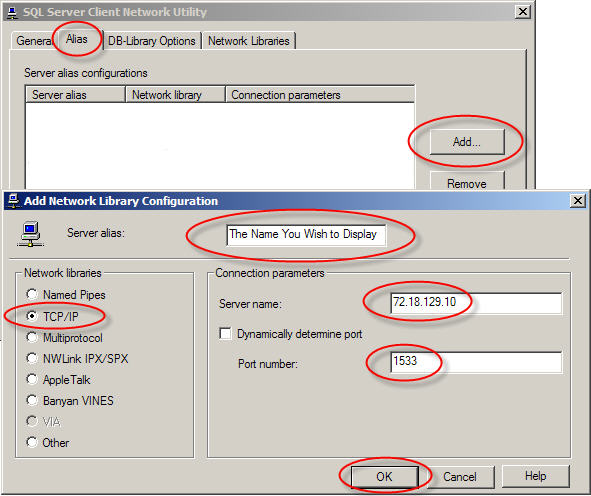Open the DB-Library Options tab

[152, 41]
